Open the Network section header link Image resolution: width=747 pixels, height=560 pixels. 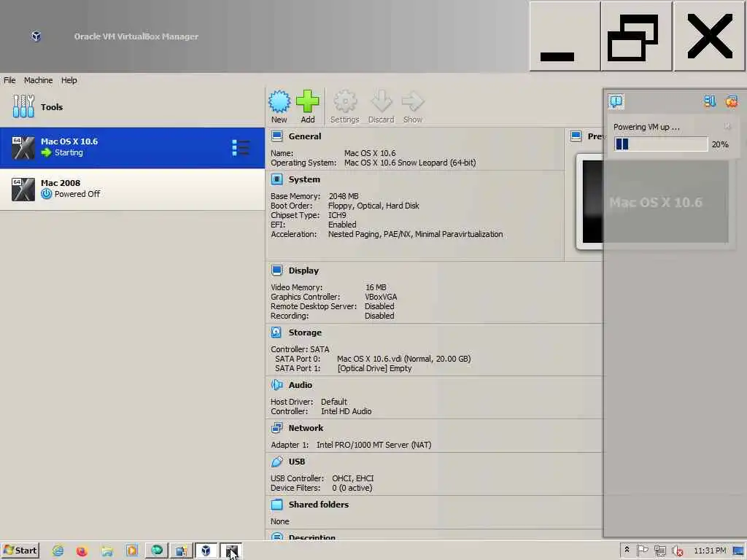[x=306, y=428]
